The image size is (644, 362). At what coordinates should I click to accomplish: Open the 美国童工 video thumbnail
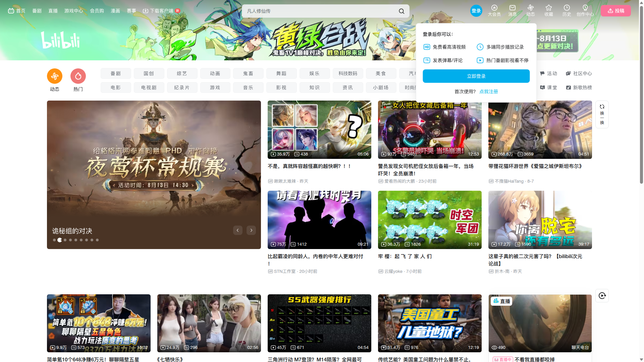(x=430, y=323)
